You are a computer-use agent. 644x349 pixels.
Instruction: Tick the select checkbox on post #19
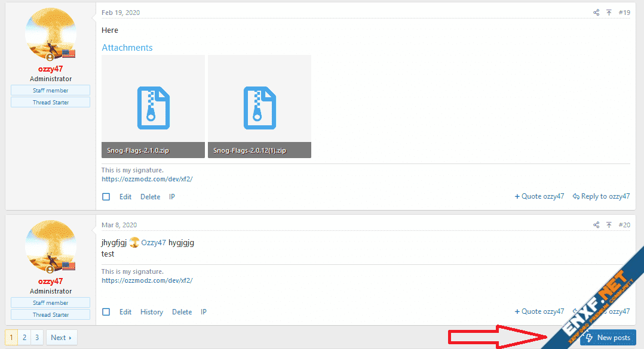point(106,197)
